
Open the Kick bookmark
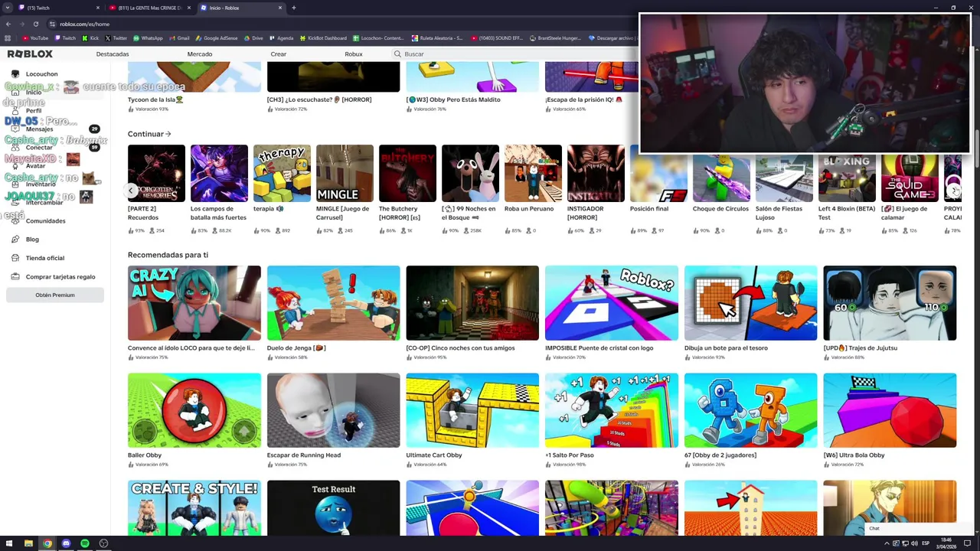coord(92,38)
